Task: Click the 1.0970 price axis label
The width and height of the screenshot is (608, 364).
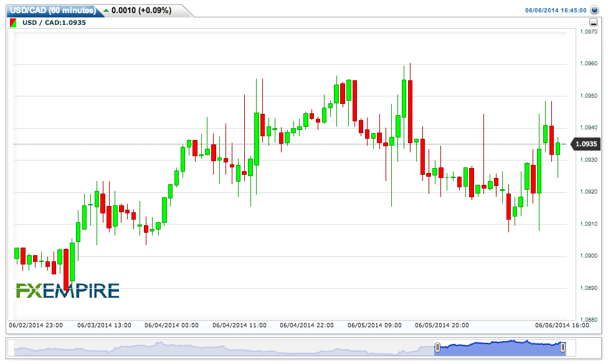Action: pyautogui.click(x=588, y=32)
